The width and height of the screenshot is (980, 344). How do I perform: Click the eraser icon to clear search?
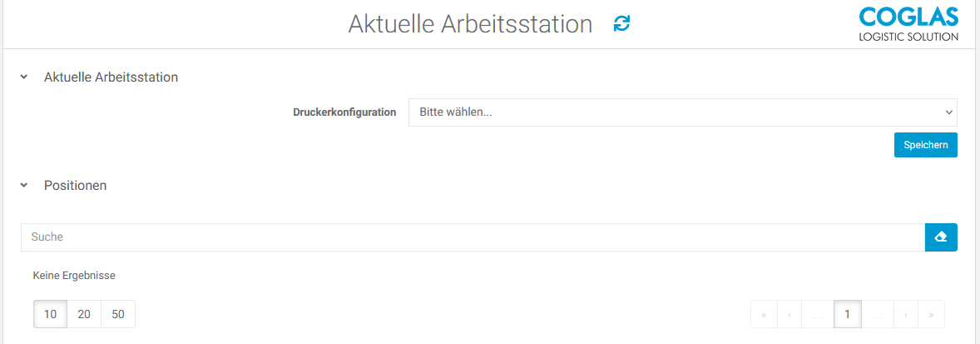[941, 237]
